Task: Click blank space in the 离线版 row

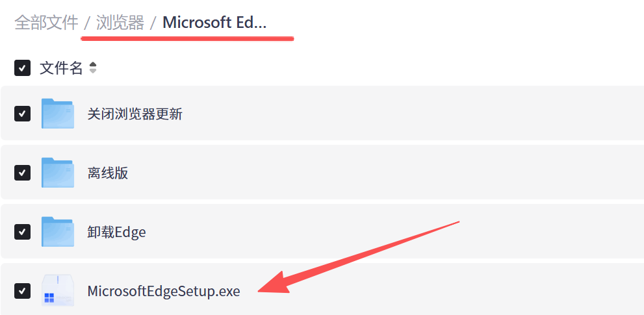Action: (390, 173)
